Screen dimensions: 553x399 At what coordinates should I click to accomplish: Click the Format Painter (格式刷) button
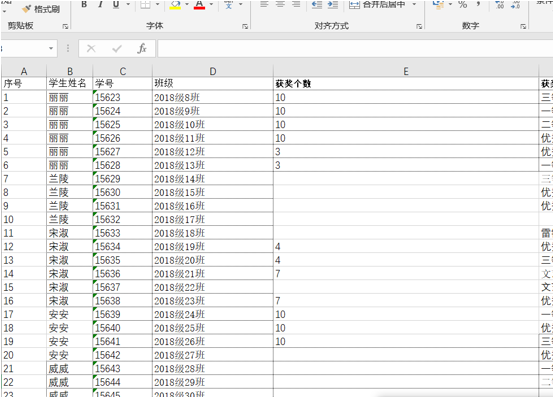[x=41, y=9]
